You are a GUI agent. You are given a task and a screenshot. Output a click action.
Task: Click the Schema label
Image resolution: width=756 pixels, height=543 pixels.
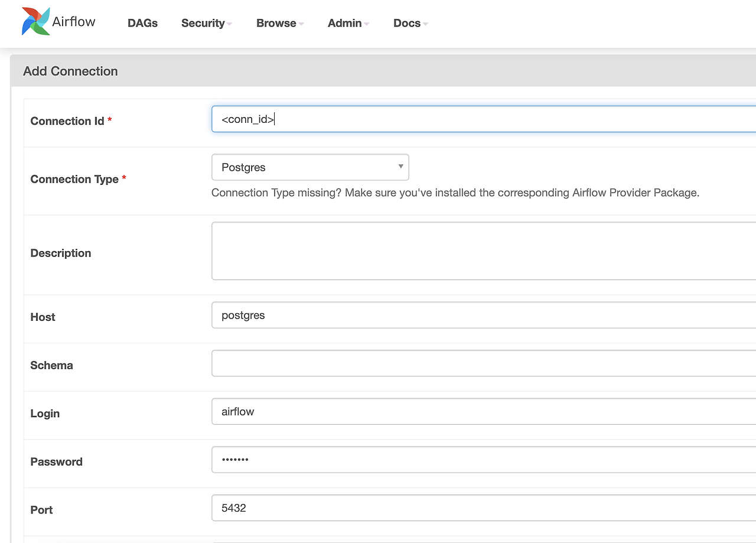click(51, 365)
